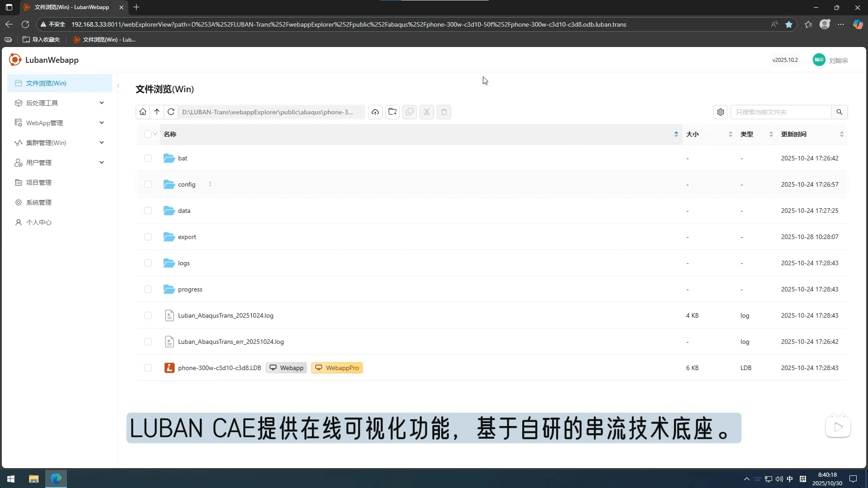The image size is (868, 488).
Task: Click the home directory icon
Action: (x=143, y=112)
